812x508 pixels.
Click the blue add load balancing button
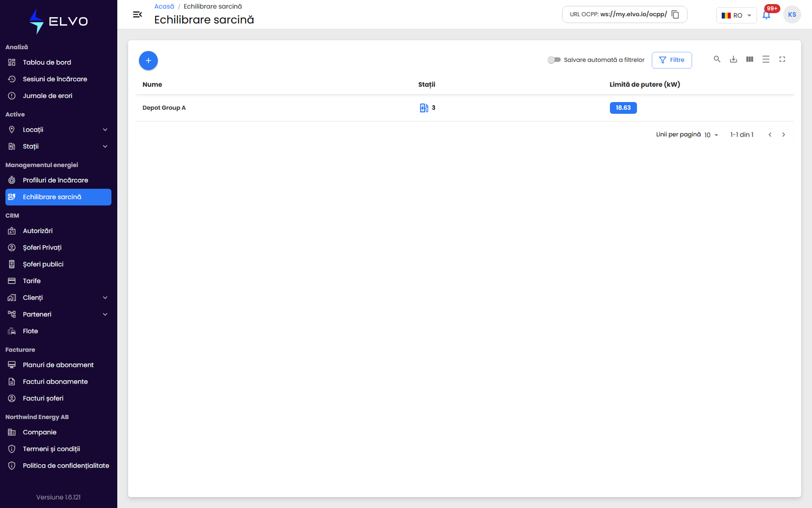click(148, 60)
